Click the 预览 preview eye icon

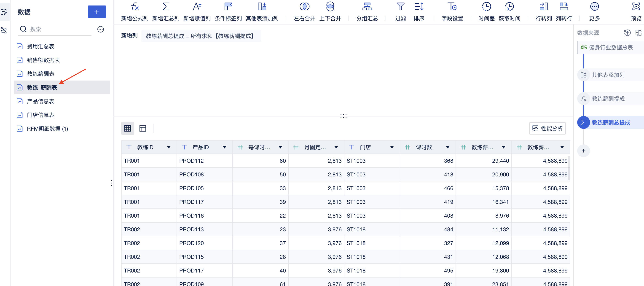point(636,7)
